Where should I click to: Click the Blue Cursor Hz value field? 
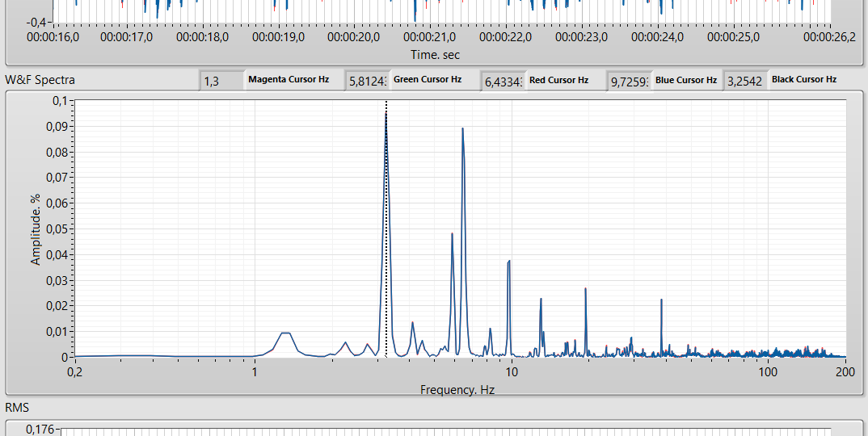tap(629, 82)
